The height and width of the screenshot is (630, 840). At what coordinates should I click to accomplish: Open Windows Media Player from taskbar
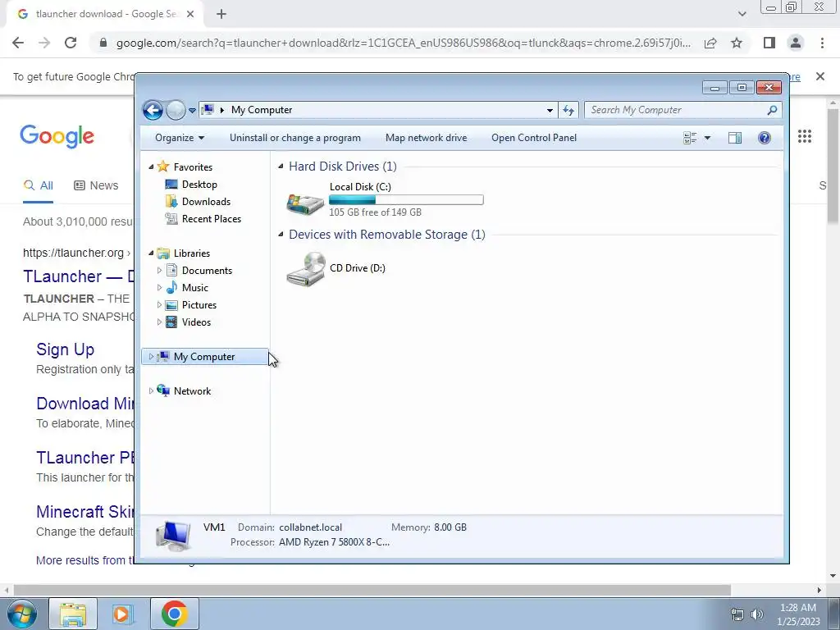coord(123,614)
